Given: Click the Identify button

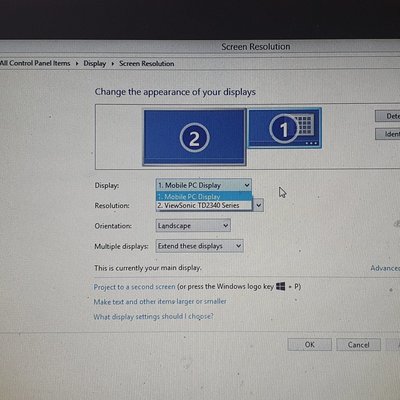Looking at the screenshot, I should 387,134.
